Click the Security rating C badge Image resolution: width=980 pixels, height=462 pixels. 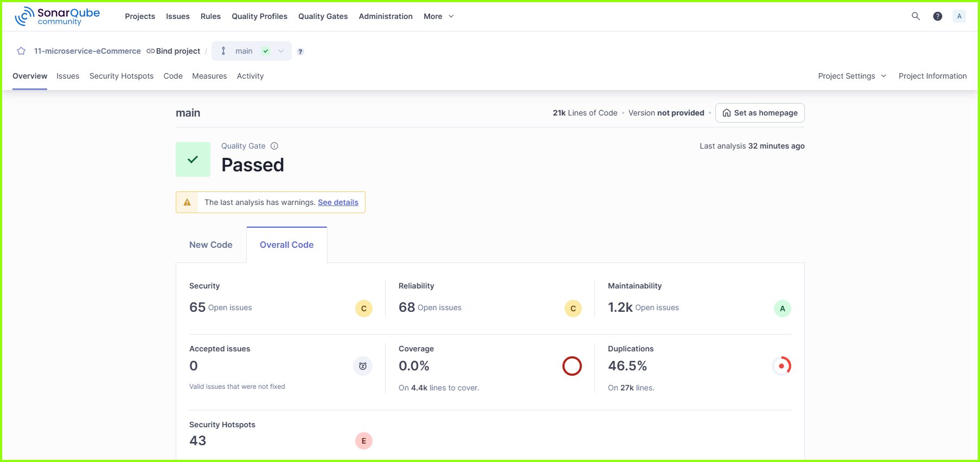(x=364, y=309)
